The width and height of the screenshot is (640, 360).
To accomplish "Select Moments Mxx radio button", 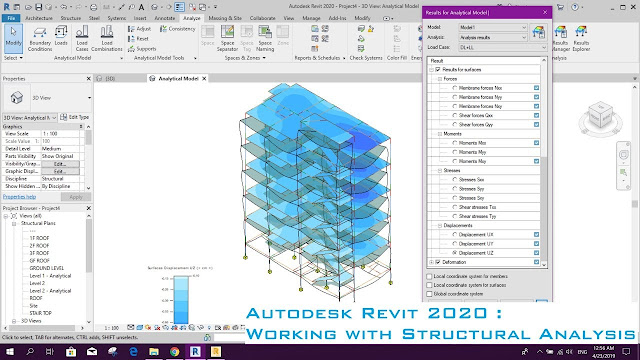I will click(x=455, y=143).
